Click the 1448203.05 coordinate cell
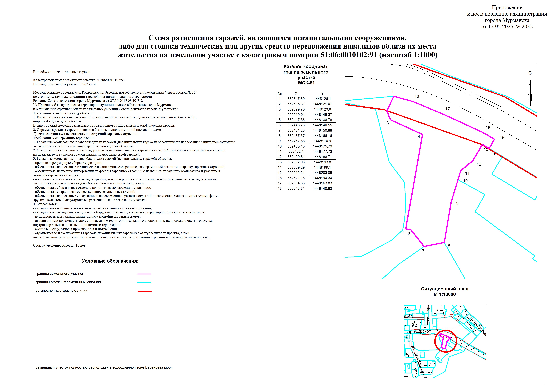Image resolution: width=554 pixels, height=392 pixels. click(x=322, y=173)
